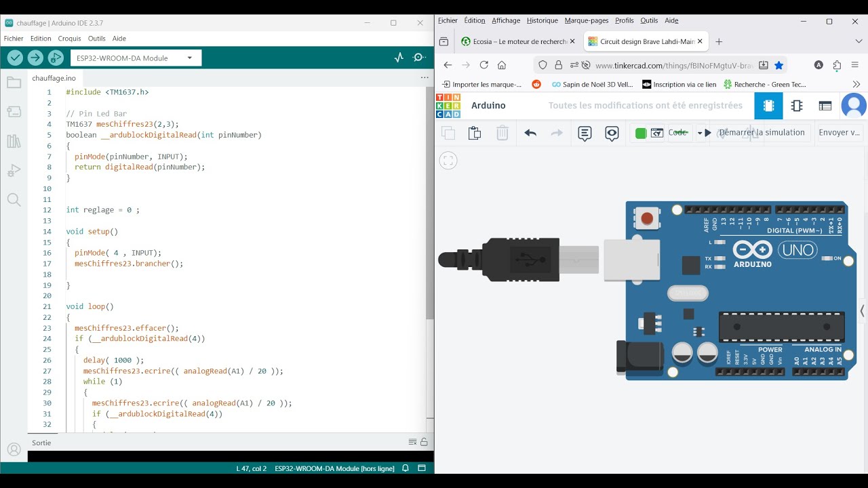Click the Tinkercad URL address field
868x488 pixels.
pyautogui.click(x=674, y=66)
